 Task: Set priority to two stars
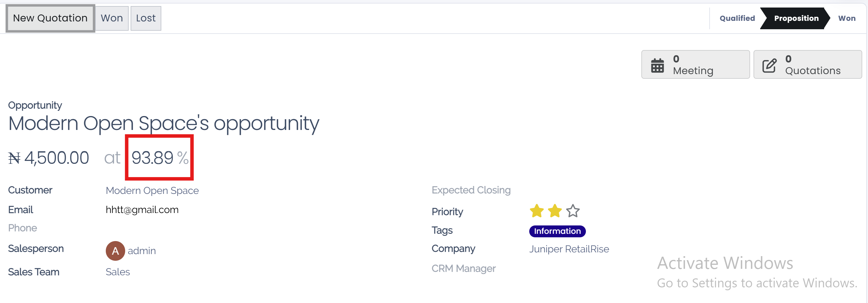point(555,211)
